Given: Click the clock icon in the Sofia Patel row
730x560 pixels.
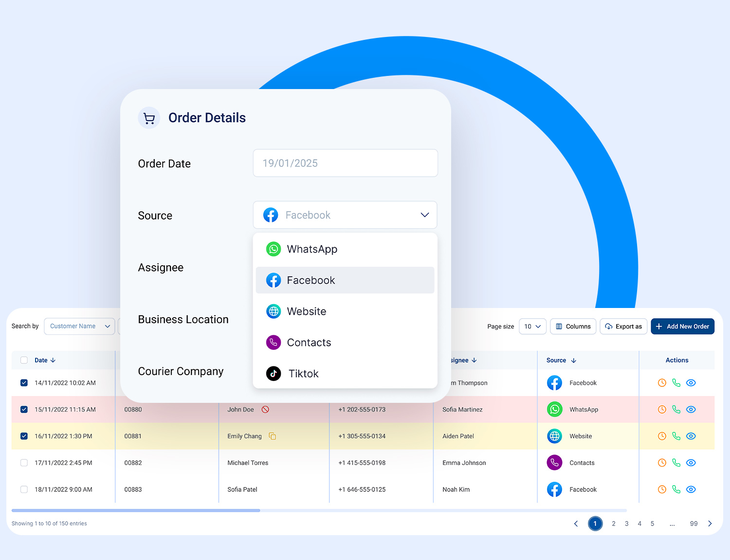Looking at the screenshot, I should point(662,489).
